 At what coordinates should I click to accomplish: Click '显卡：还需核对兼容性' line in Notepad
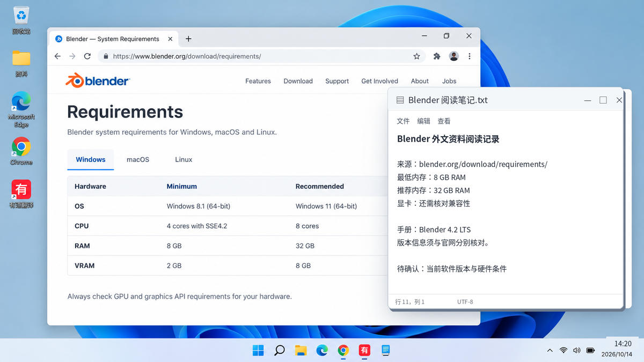(x=433, y=203)
